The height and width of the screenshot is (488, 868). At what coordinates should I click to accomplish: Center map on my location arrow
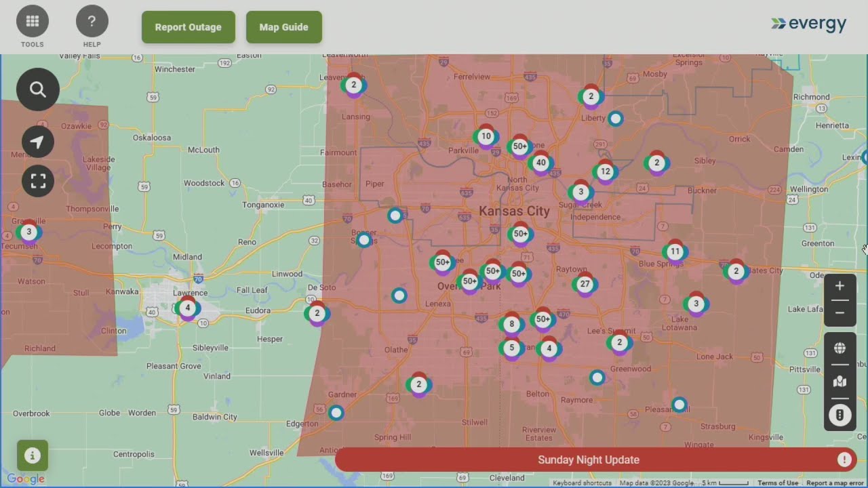point(38,142)
